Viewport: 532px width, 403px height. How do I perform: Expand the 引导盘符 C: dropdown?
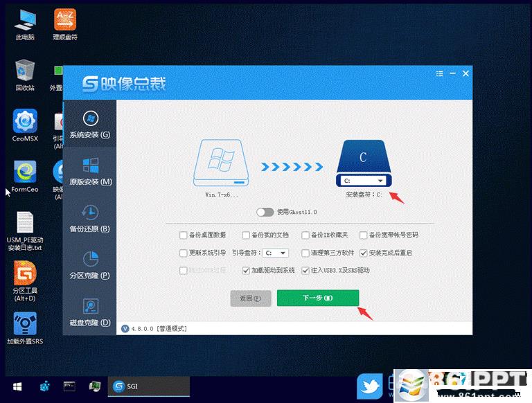point(276,253)
